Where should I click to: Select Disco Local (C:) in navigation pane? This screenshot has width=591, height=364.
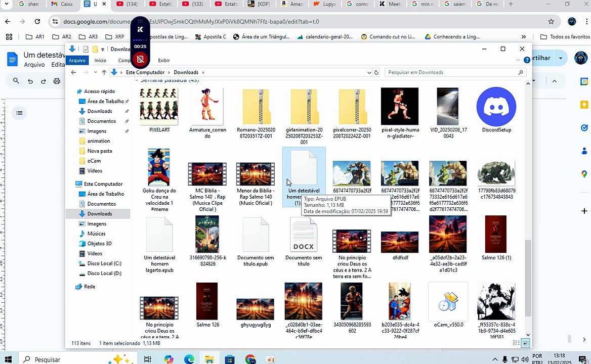[104, 263]
